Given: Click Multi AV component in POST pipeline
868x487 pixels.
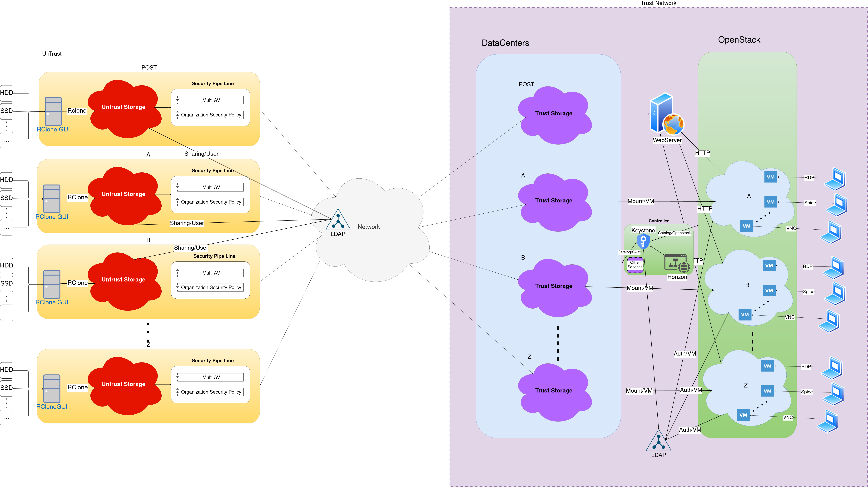Looking at the screenshot, I should click(211, 100).
